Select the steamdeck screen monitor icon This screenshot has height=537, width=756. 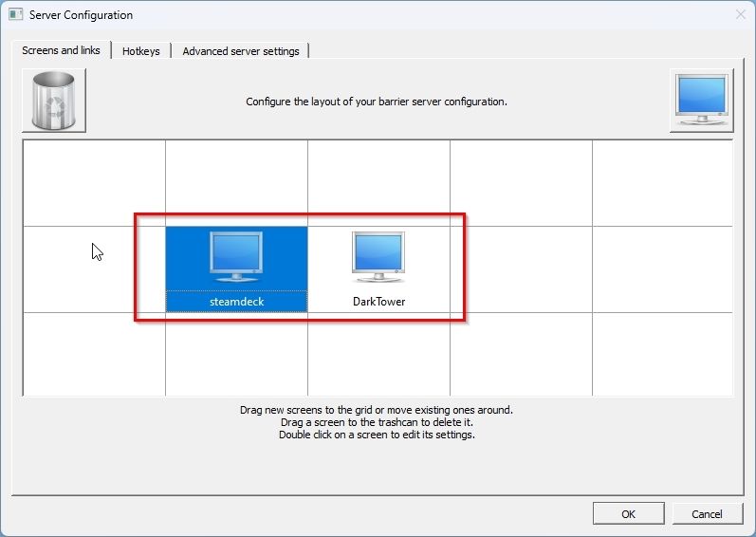click(x=236, y=257)
